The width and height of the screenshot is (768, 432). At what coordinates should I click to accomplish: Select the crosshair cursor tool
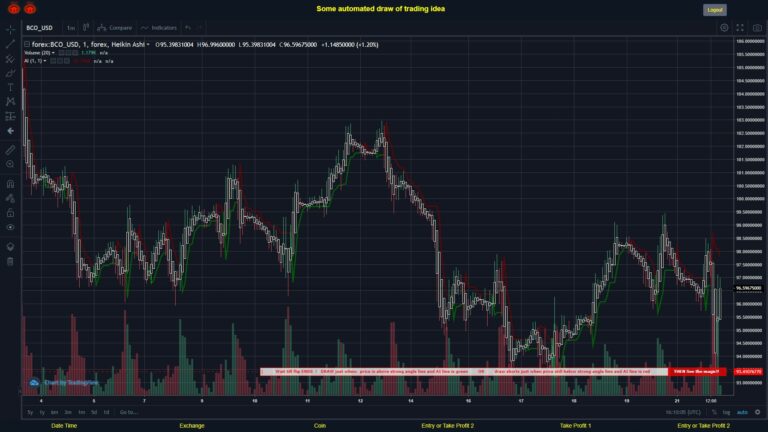click(x=10, y=29)
